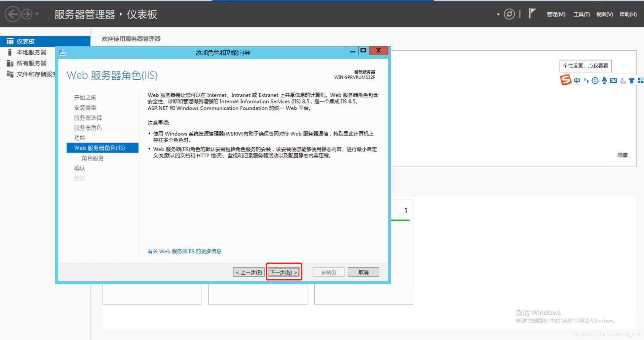Close the 添加角色和功能向导 dialog
The image size is (644, 340).
coord(379,51)
